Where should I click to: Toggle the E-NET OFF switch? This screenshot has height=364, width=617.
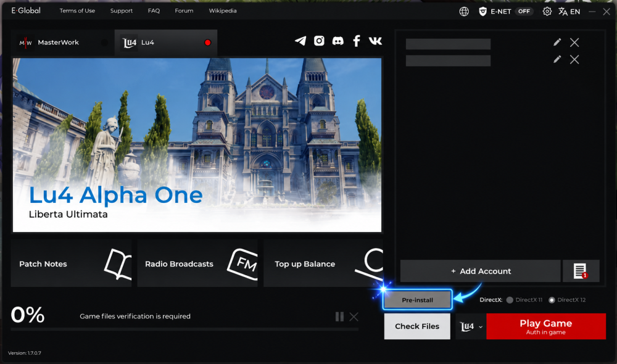pyautogui.click(x=524, y=11)
